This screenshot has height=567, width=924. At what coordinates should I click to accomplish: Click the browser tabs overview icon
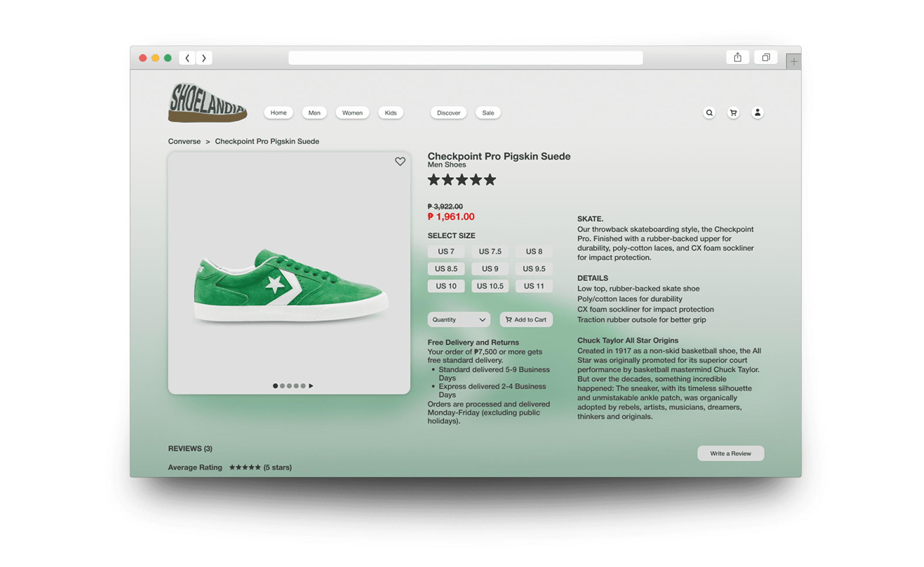click(765, 57)
